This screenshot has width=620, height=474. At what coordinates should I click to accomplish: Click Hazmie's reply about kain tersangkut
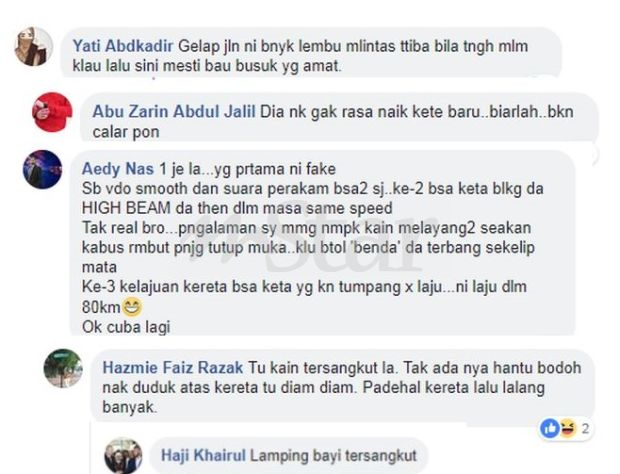[x=342, y=387]
